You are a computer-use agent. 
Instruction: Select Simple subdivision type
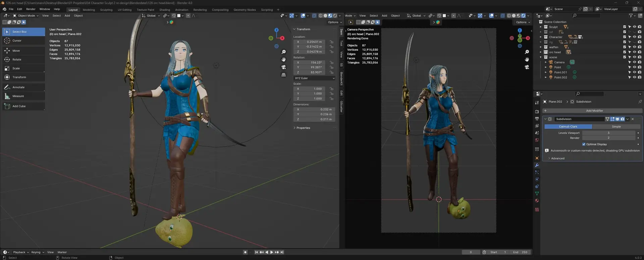(x=616, y=127)
